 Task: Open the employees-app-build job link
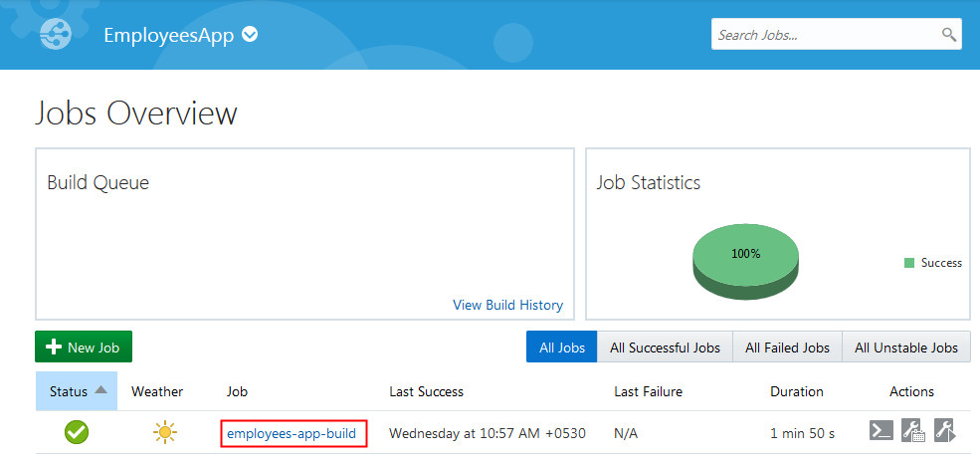292,433
